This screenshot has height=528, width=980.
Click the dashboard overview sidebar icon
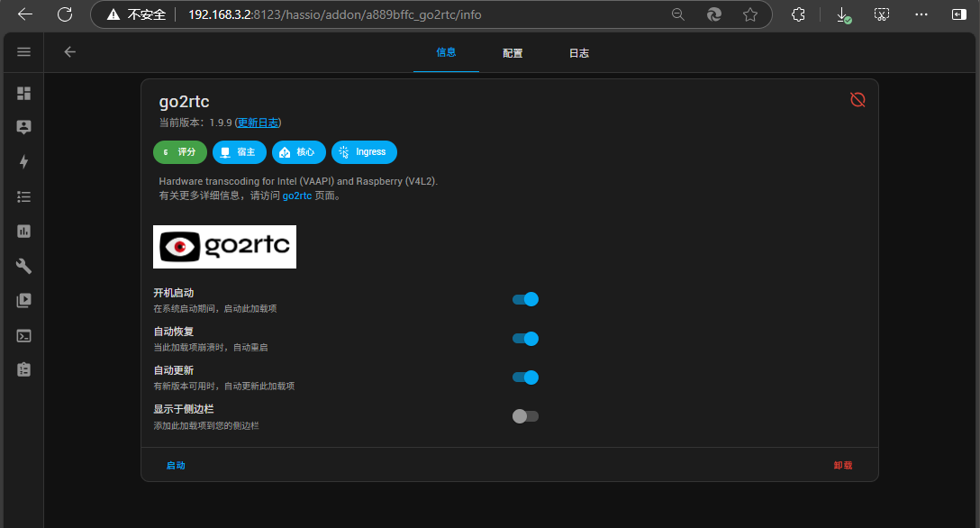click(x=24, y=94)
